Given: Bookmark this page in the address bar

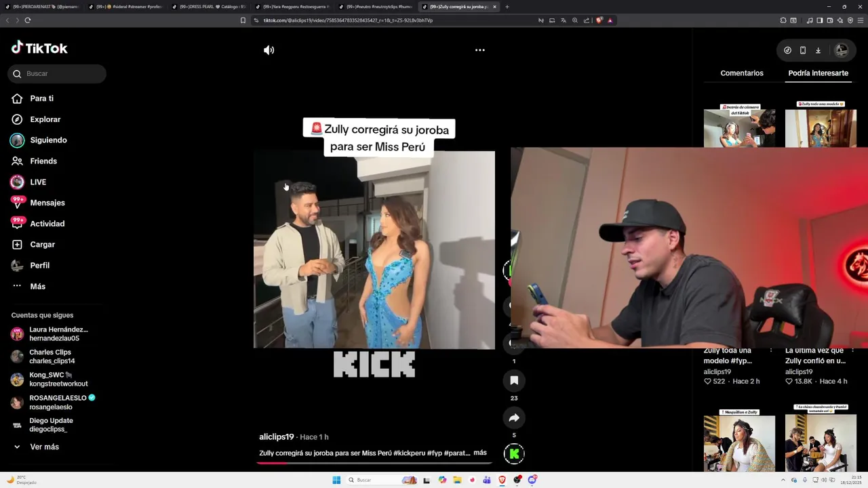Looking at the screenshot, I should [x=243, y=20].
